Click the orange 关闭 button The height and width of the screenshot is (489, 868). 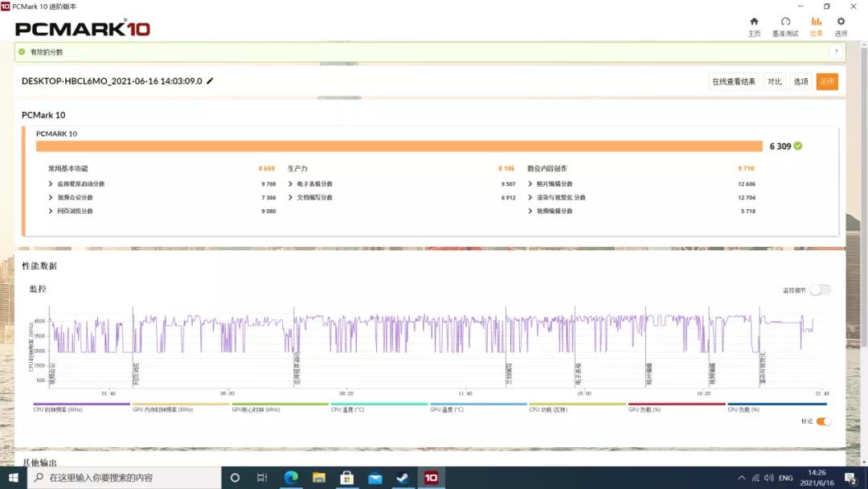point(826,81)
